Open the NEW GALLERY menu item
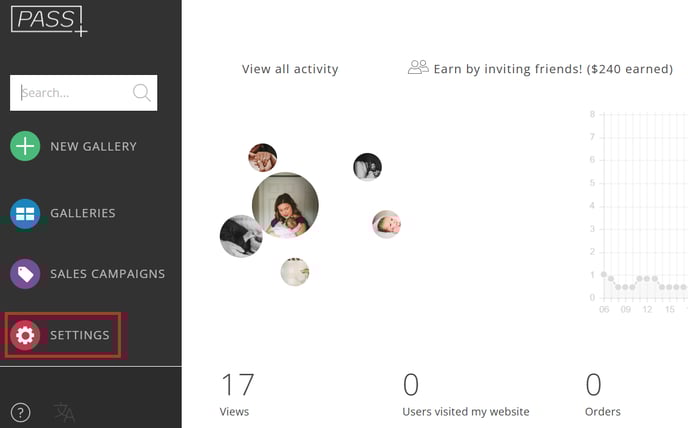 point(93,147)
